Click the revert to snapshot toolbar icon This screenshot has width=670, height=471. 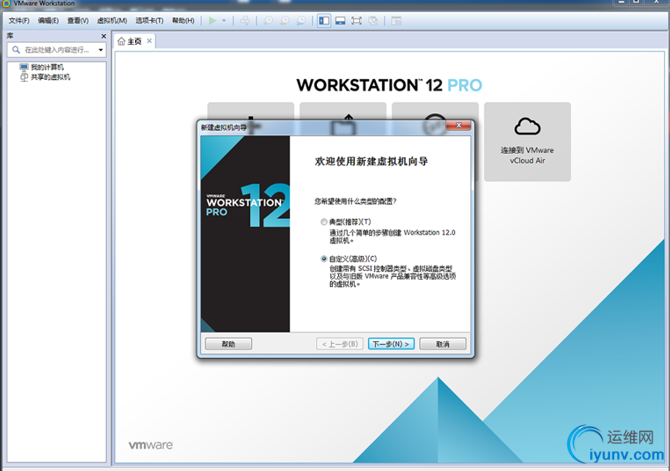285,21
